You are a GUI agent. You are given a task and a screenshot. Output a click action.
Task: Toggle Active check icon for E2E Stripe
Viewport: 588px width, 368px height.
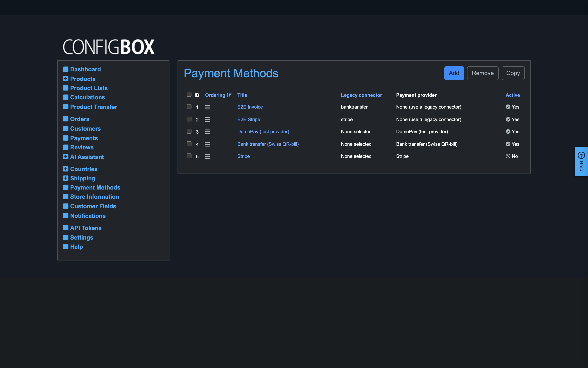point(508,119)
